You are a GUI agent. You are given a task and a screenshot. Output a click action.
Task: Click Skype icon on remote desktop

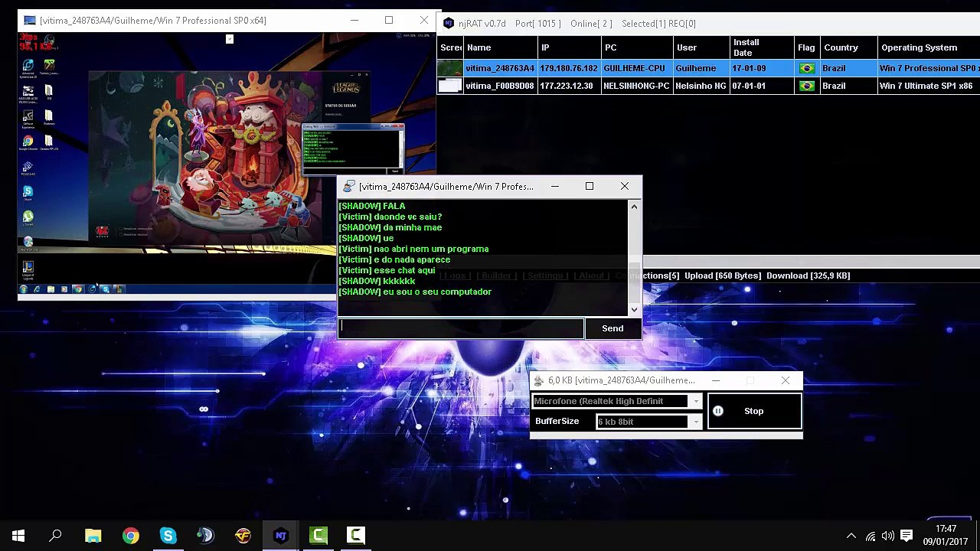pyautogui.click(x=28, y=193)
